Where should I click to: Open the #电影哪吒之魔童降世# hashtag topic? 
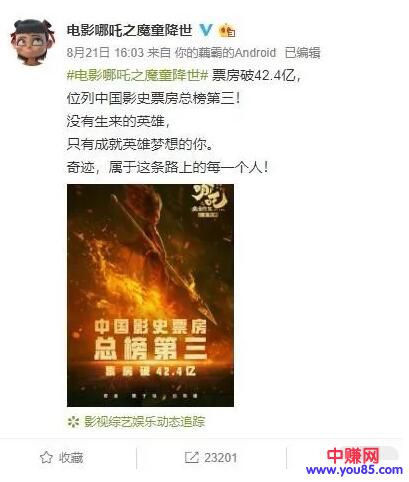click(138, 76)
